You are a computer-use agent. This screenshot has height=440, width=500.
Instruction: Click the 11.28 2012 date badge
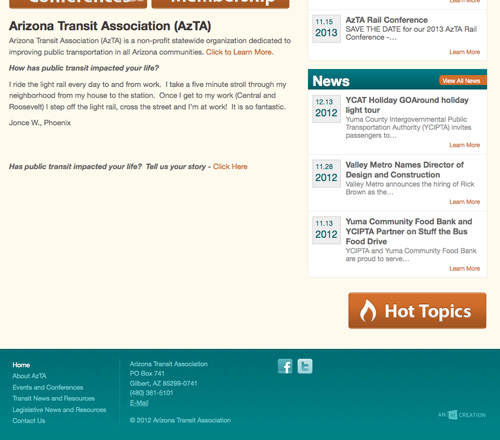(326, 173)
